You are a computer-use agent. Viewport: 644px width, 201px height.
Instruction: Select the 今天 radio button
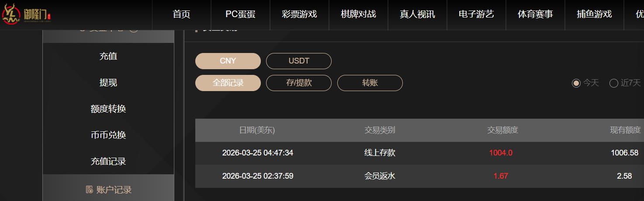(x=576, y=83)
